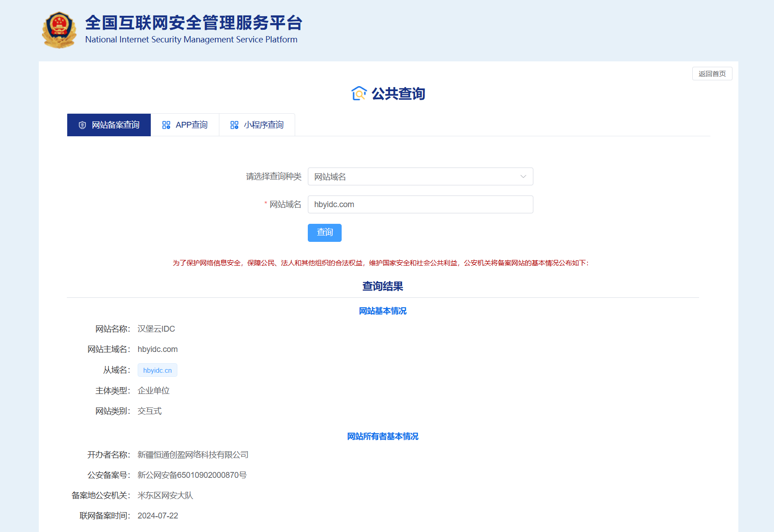Click the 公共查询 heading

398,93
